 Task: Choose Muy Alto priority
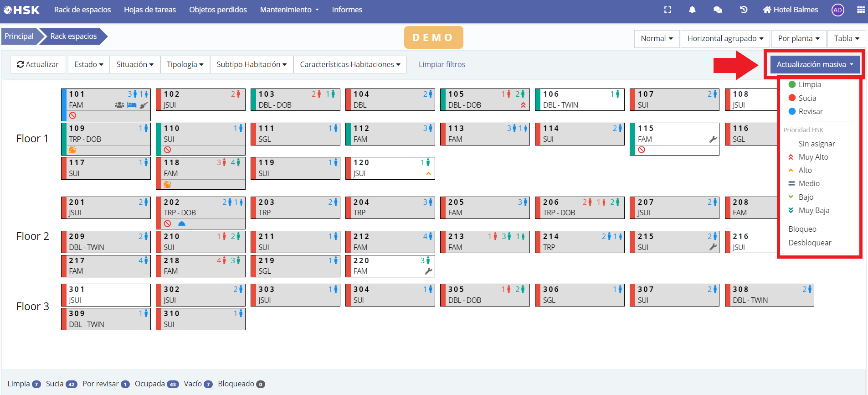pos(813,157)
